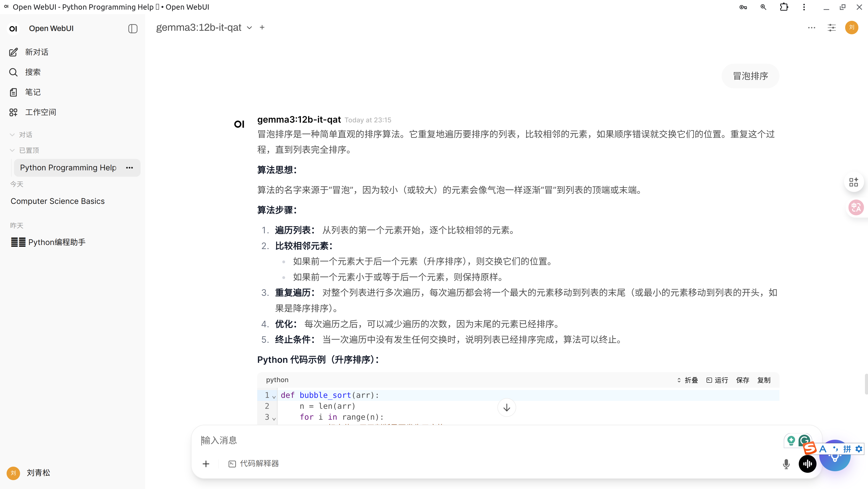
Task: Toggle Chinese/English mode in Sogou input bar
Action: tap(823, 449)
